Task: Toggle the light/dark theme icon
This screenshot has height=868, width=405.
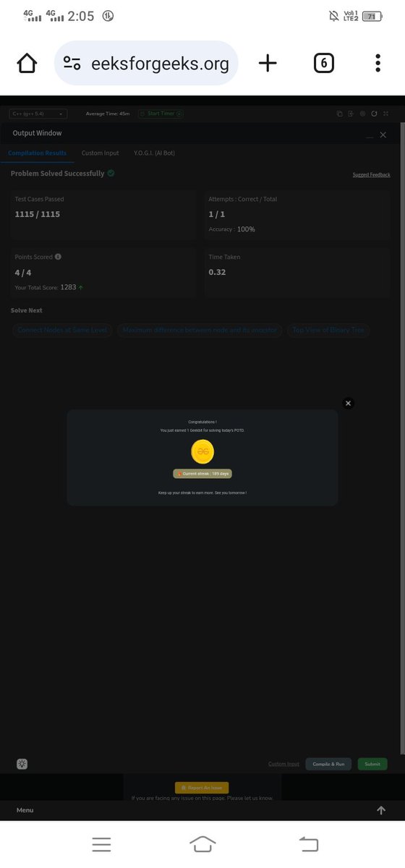Action: [x=22, y=764]
